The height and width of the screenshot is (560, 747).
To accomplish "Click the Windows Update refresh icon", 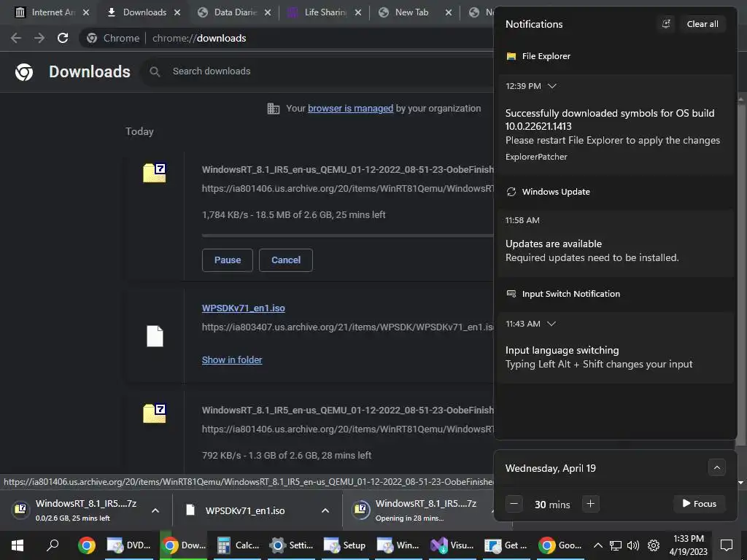I will pos(511,192).
